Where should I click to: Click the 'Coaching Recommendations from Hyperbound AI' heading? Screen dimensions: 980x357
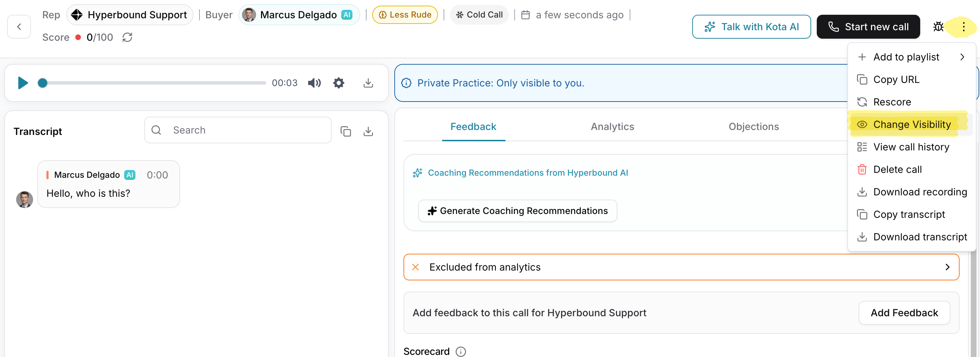coord(528,173)
